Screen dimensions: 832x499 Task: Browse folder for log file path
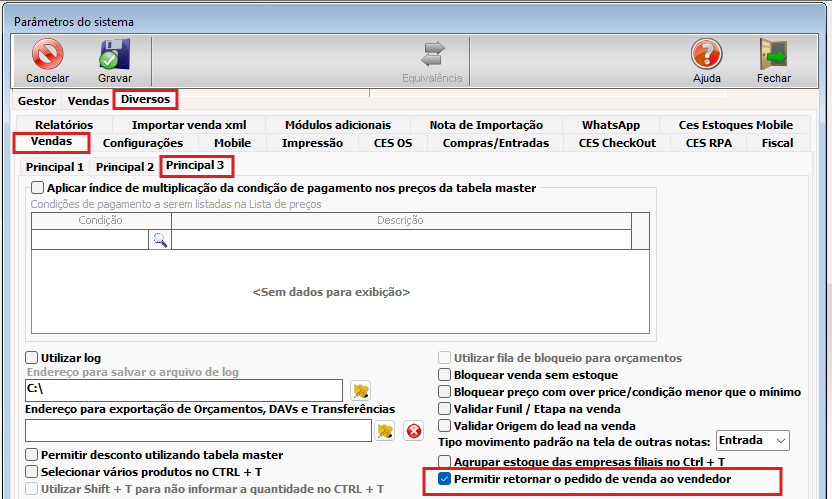tap(361, 390)
